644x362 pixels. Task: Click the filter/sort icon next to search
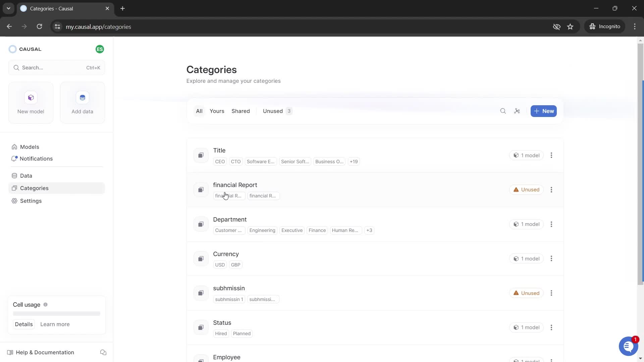pyautogui.click(x=517, y=111)
